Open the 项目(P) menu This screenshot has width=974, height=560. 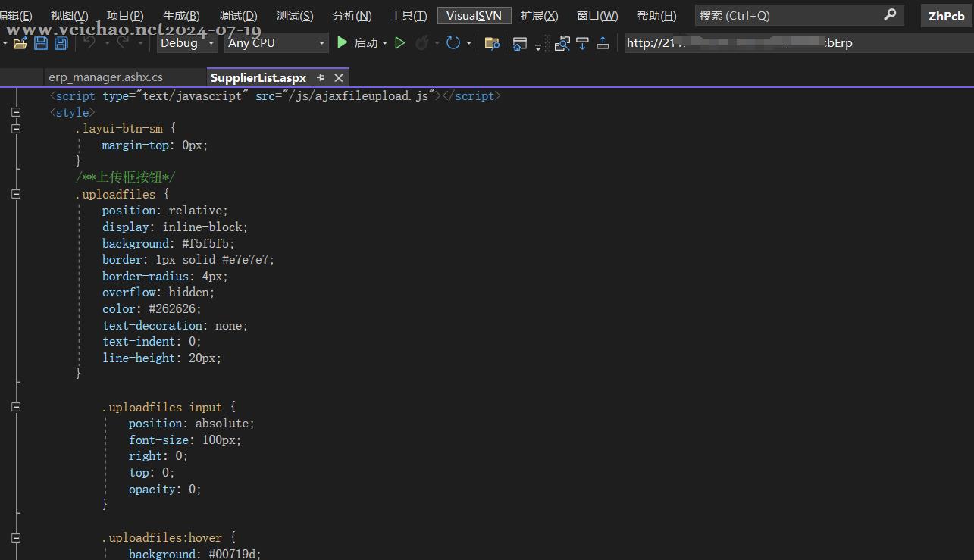pyautogui.click(x=125, y=15)
